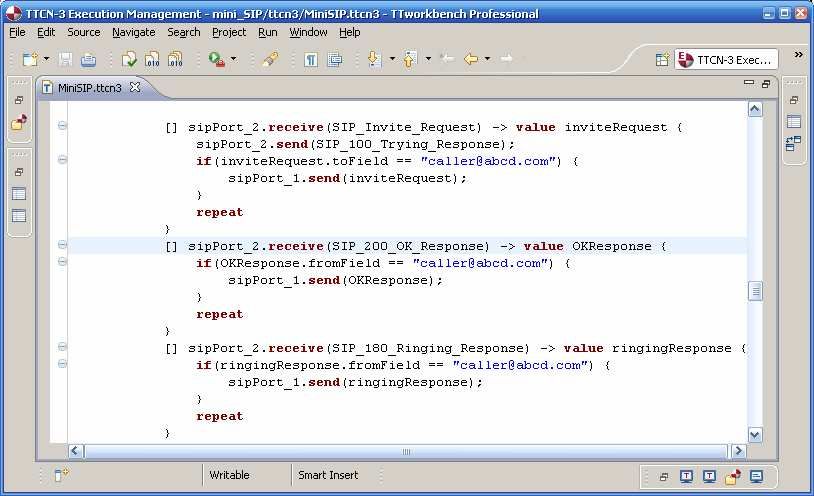814x496 pixels.
Task: Open the Project menu
Action: (x=229, y=32)
